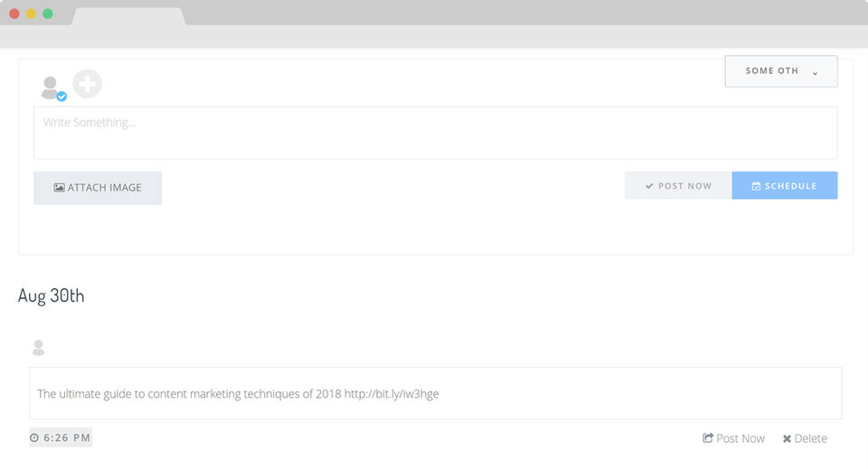Screen dimensions: 868x469
Task: Click the calendar icon in Schedule button
Action: pyautogui.click(x=756, y=186)
